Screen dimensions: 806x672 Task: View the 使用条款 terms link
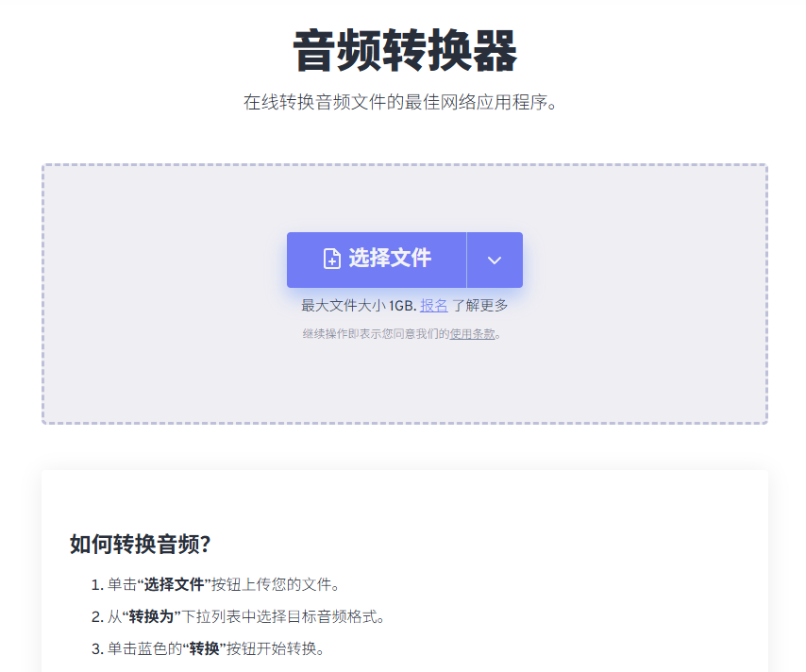472,332
